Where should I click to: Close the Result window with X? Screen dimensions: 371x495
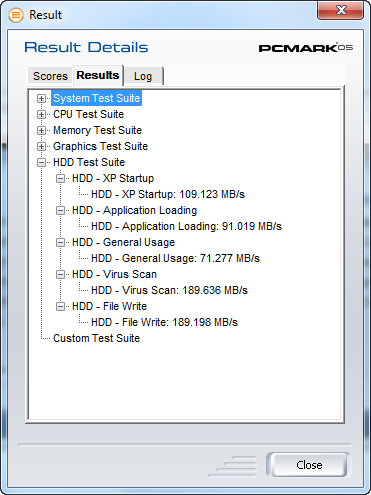click(341, 11)
